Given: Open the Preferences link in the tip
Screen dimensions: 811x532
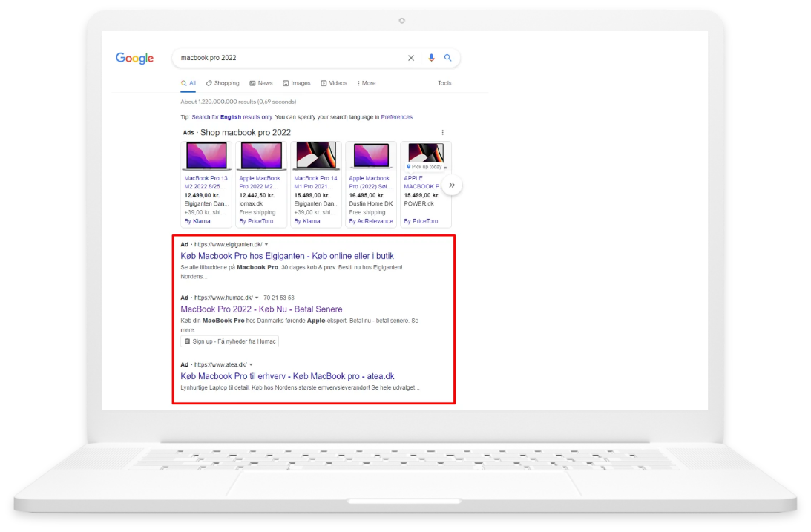Looking at the screenshot, I should point(396,117).
